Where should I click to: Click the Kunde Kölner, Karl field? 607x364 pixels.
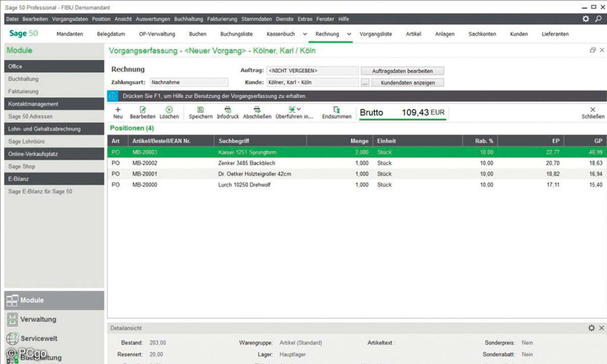(313, 82)
